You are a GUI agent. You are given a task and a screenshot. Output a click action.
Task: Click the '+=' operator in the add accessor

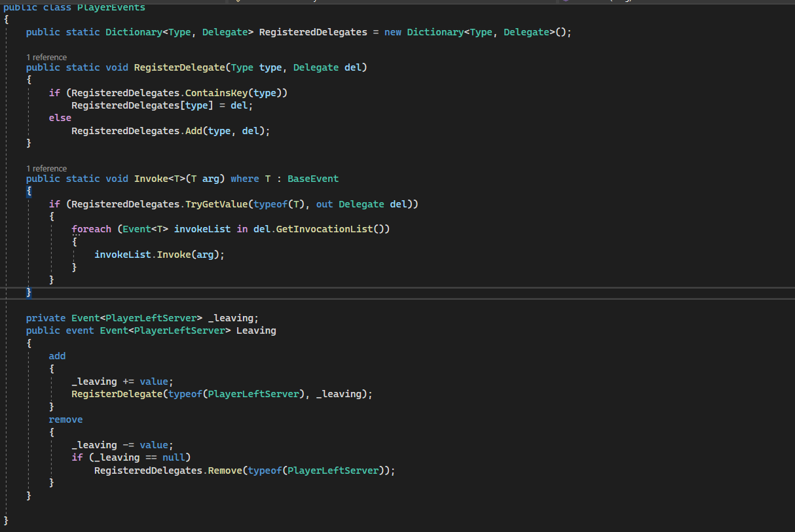pyautogui.click(x=128, y=381)
